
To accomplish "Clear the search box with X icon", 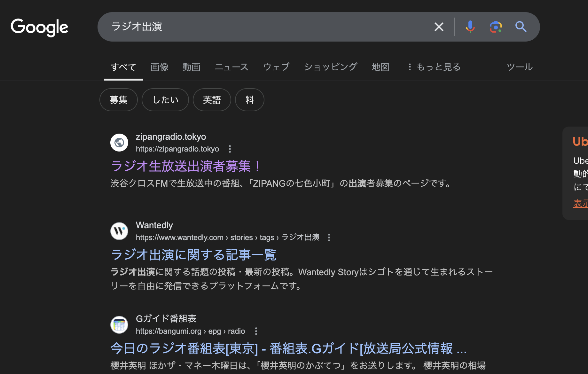I will [x=439, y=27].
